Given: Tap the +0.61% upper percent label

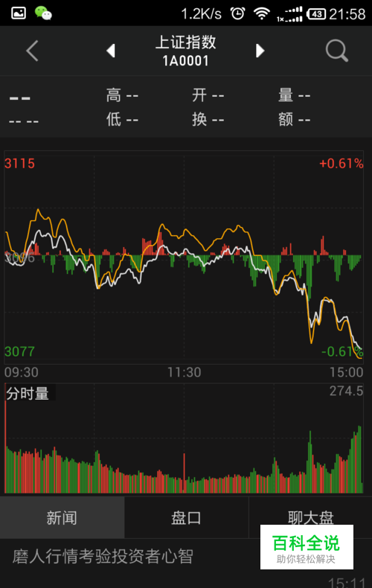Looking at the screenshot, I should tap(341, 164).
